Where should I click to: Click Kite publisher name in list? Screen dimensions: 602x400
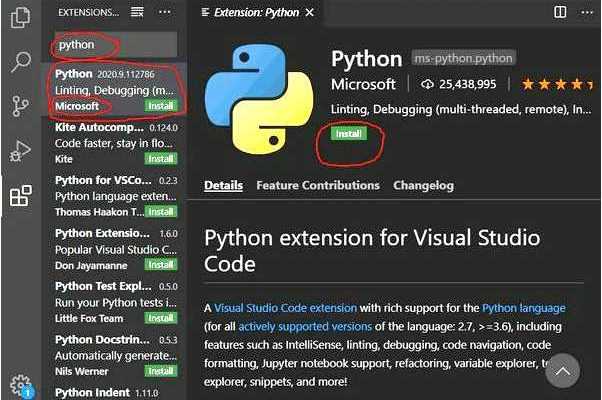click(63, 159)
